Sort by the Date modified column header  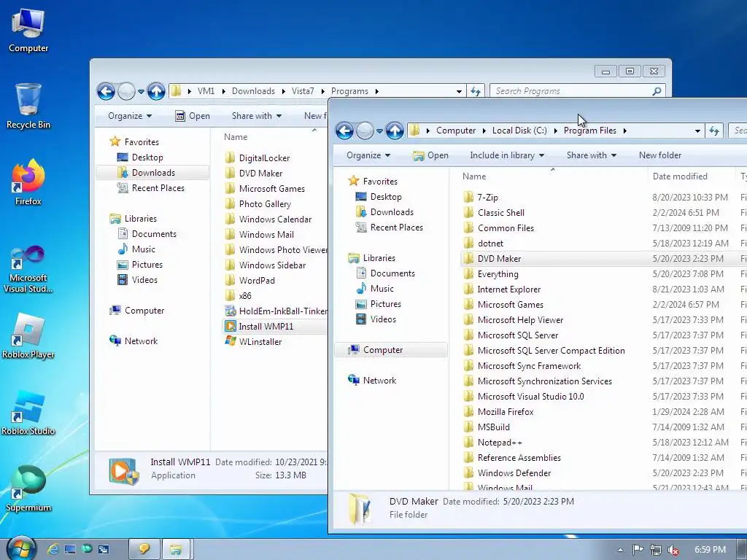680,176
